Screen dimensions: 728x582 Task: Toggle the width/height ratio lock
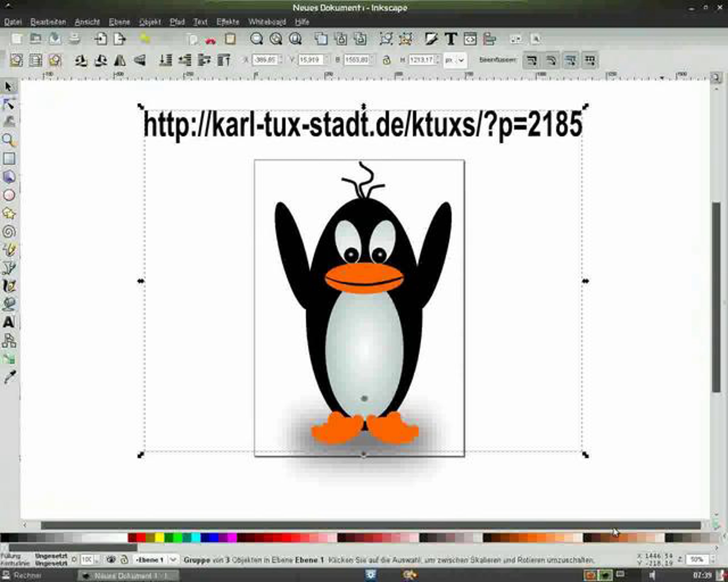pyautogui.click(x=387, y=60)
